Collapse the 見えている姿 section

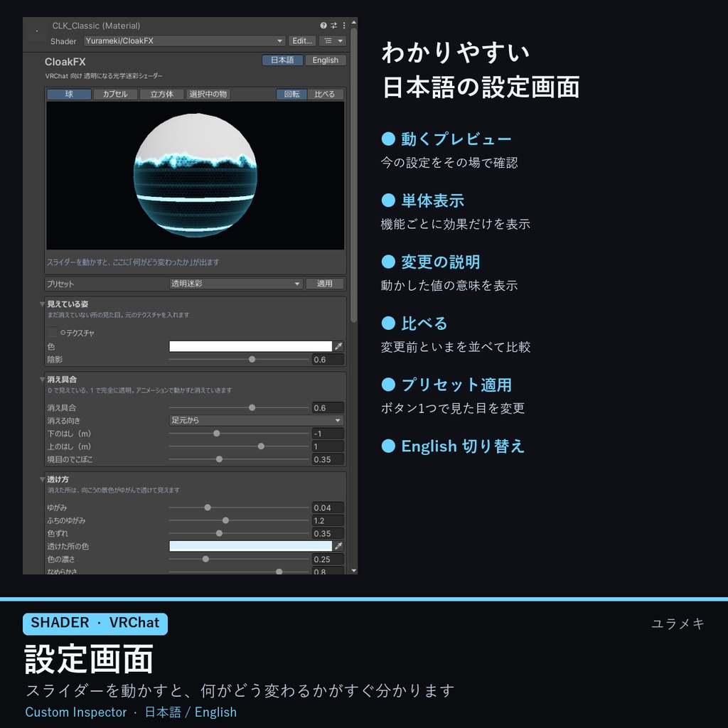[42, 304]
